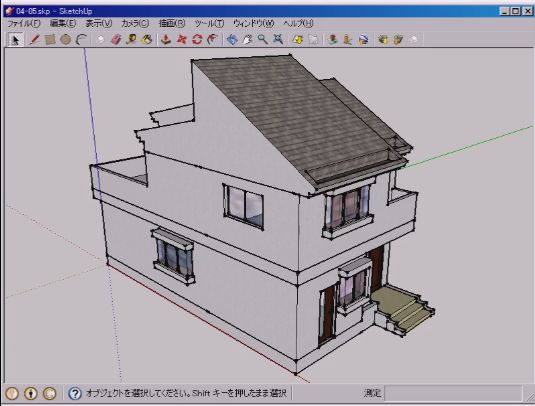This screenshot has width=535, height=406.
Task: Select the Move tool with red arrows
Action: coord(182,40)
